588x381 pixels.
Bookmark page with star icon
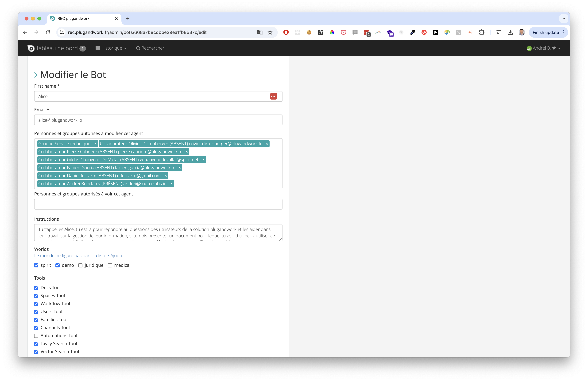click(270, 32)
